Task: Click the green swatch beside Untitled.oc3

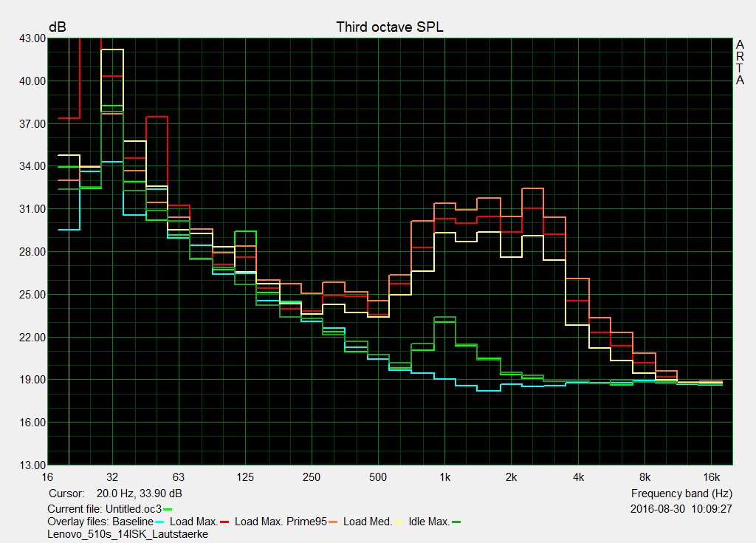Action: click(x=168, y=509)
